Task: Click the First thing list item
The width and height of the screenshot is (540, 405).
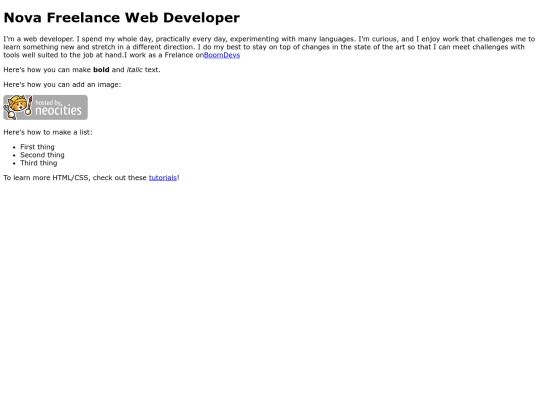Action: pos(37,147)
